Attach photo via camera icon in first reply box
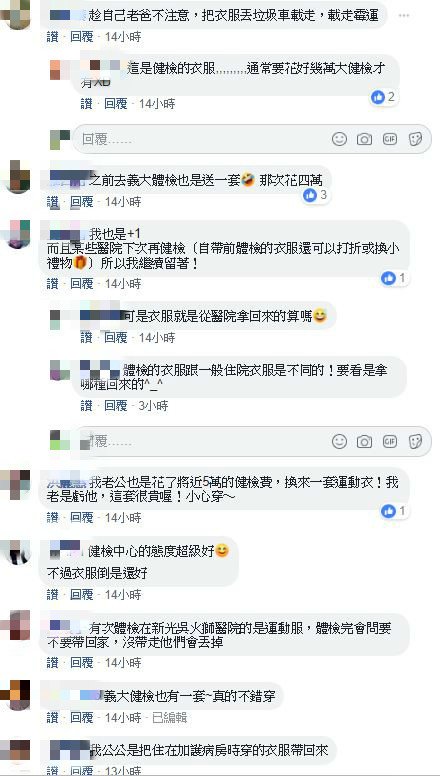The image size is (440, 776). coord(364,139)
